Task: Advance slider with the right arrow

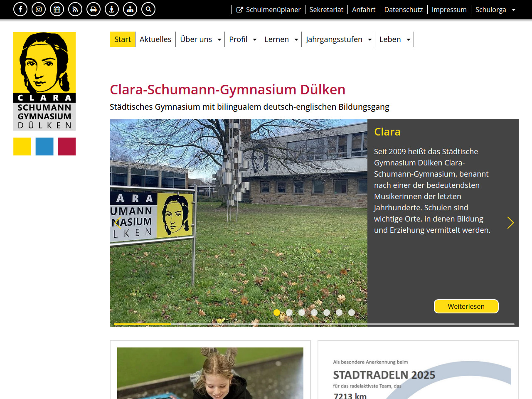Action: pos(510,223)
